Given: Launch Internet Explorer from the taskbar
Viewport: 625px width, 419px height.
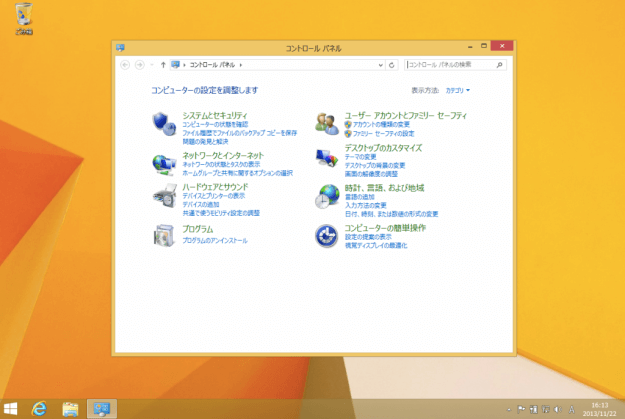Looking at the screenshot, I should 40,408.
